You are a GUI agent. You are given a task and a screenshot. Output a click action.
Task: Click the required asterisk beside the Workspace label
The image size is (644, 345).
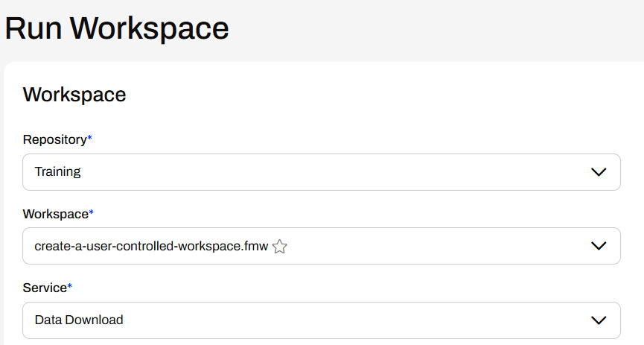[x=92, y=213]
